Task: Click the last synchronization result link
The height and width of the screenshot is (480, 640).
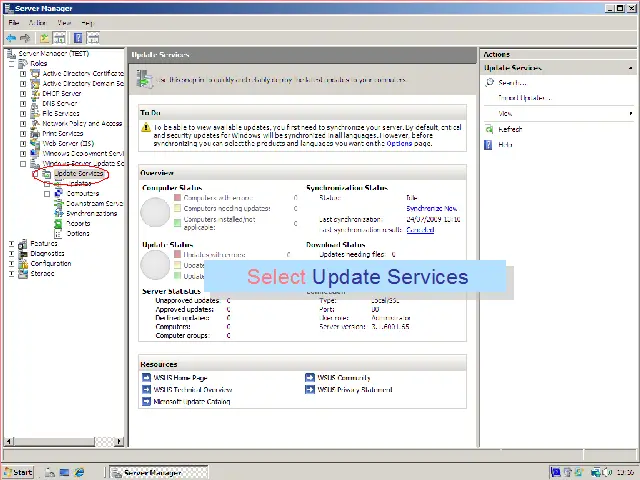Action: point(420,230)
